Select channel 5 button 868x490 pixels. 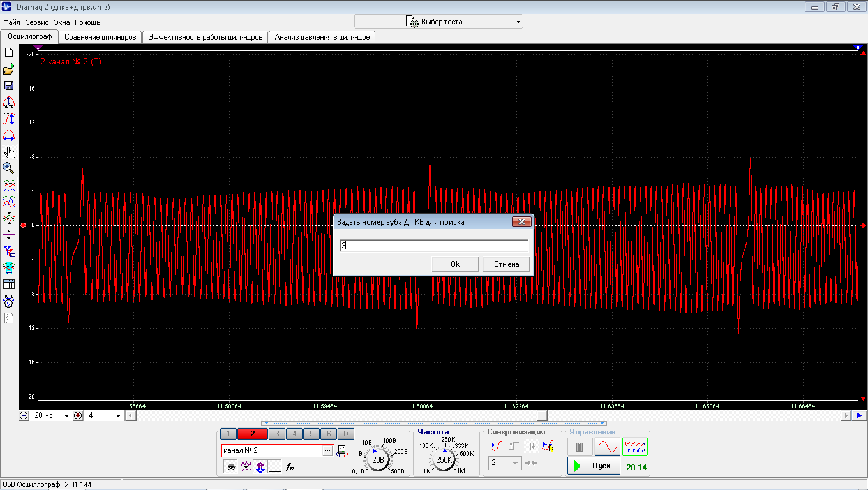[x=311, y=434]
